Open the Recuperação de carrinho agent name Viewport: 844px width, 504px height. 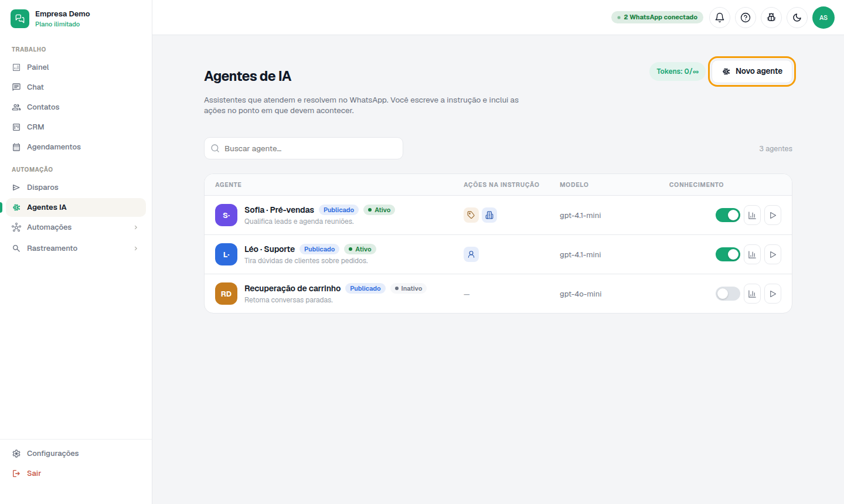[292, 288]
